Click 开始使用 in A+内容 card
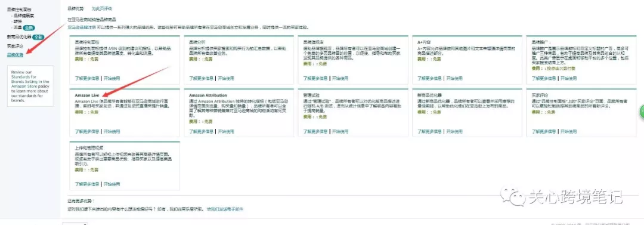 [454, 78]
